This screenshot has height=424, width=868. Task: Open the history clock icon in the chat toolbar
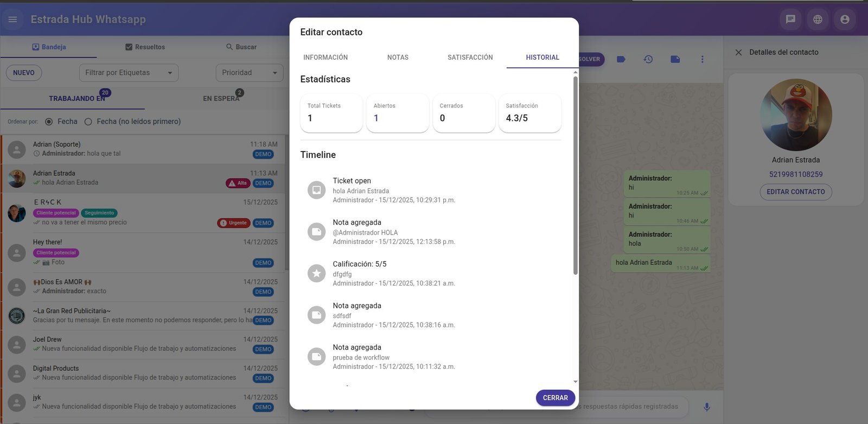coord(648,59)
